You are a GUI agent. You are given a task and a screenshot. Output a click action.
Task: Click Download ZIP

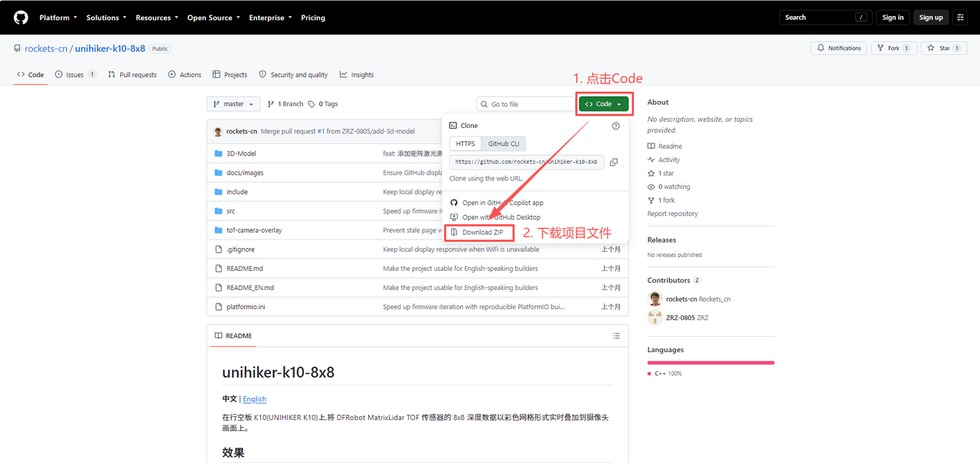click(476, 232)
